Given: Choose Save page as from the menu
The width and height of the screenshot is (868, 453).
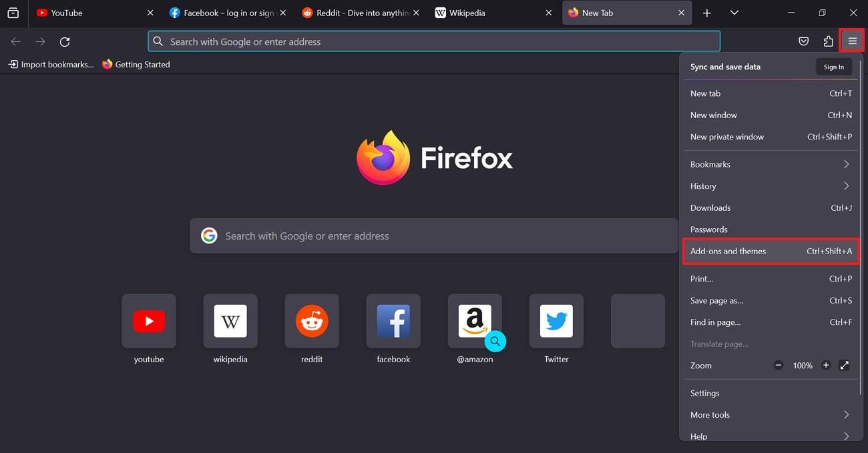Looking at the screenshot, I should (x=771, y=300).
